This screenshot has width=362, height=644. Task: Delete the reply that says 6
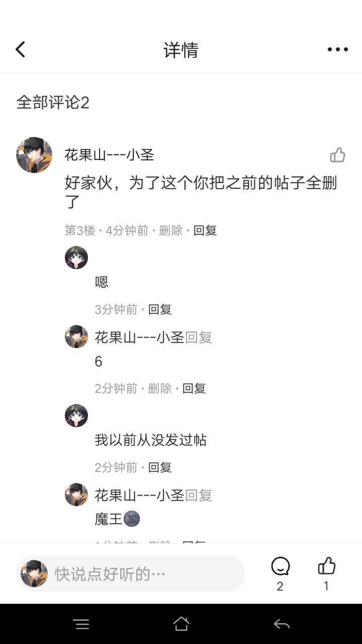click(160, 388)
